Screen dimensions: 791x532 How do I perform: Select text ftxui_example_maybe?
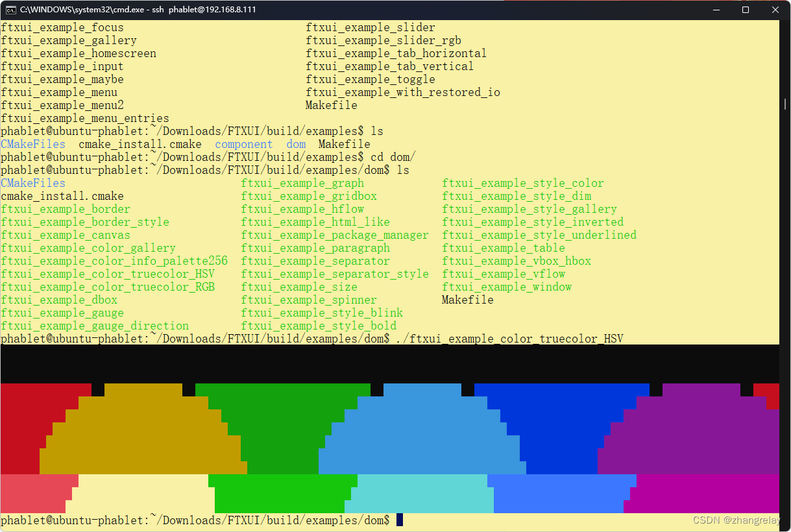point(62,79)
